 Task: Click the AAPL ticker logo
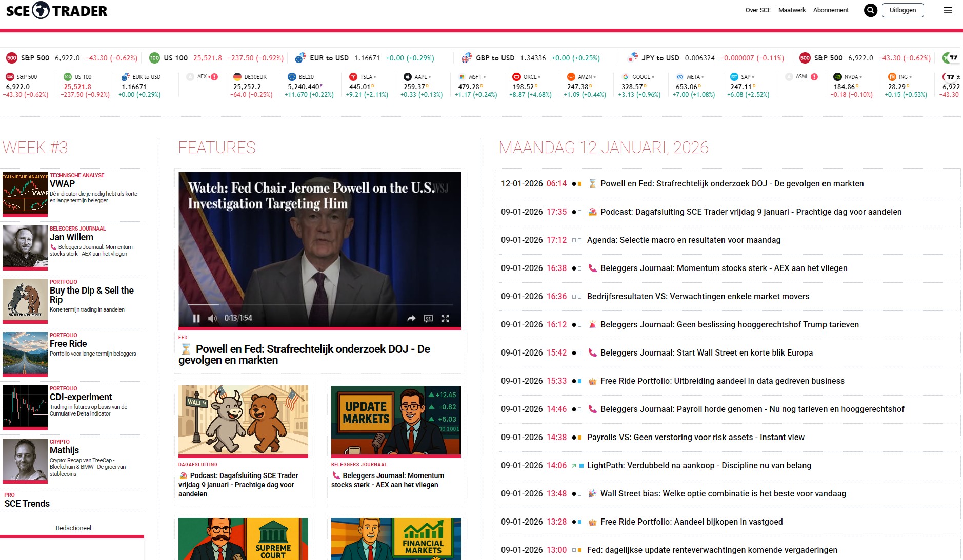coord(407,77)
